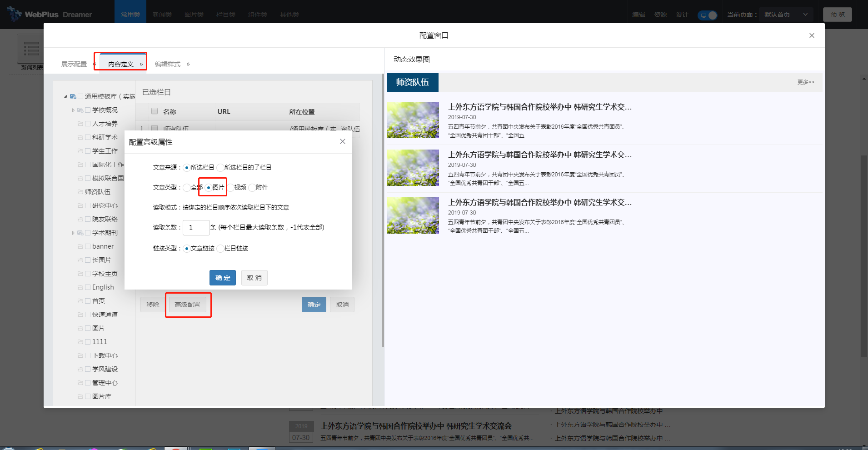Click the folder icon of 1111
Viewport: 868px width, 450px height.
coord(80,342)
